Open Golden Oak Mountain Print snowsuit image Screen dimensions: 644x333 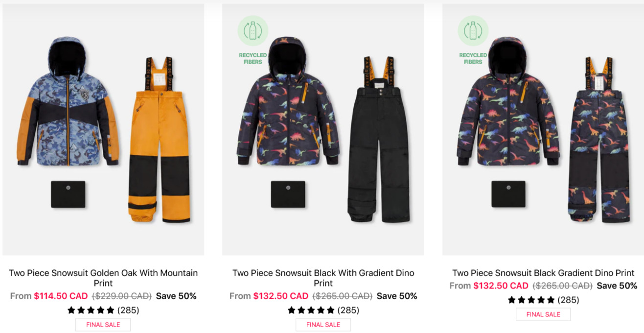point(103,129)
